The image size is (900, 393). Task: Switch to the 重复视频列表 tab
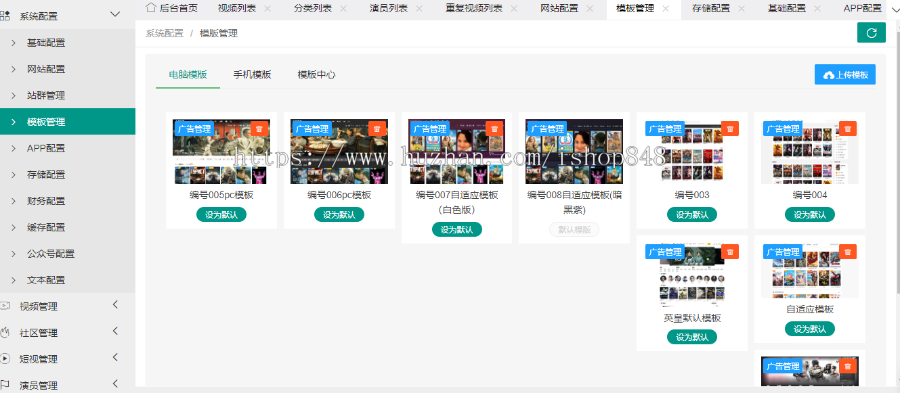click(474, 9)
